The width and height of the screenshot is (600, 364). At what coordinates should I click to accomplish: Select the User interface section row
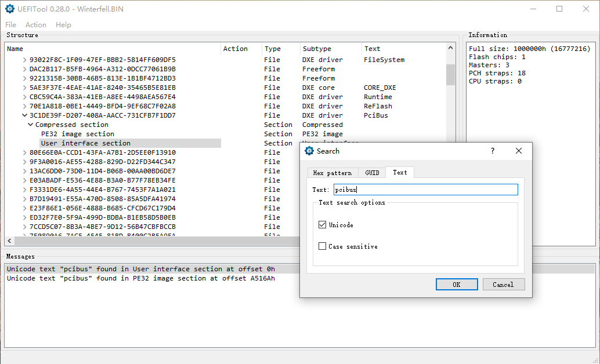pos(86,143)
